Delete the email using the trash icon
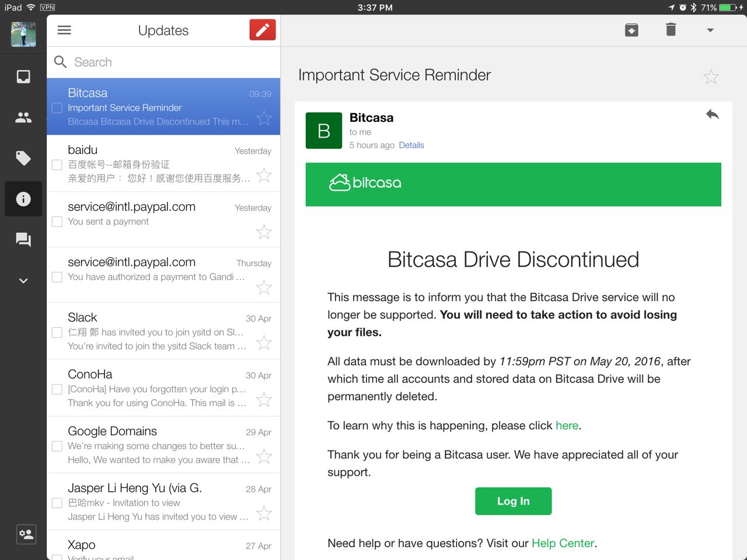Image resolution: width=747 pixels, height=560 pixels. (671, 30)
